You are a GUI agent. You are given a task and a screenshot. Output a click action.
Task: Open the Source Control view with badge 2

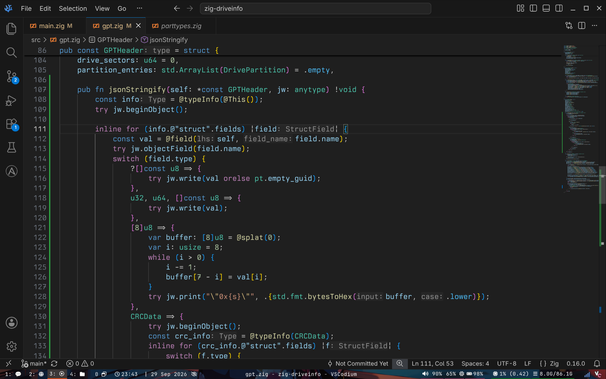click(12, 76)
